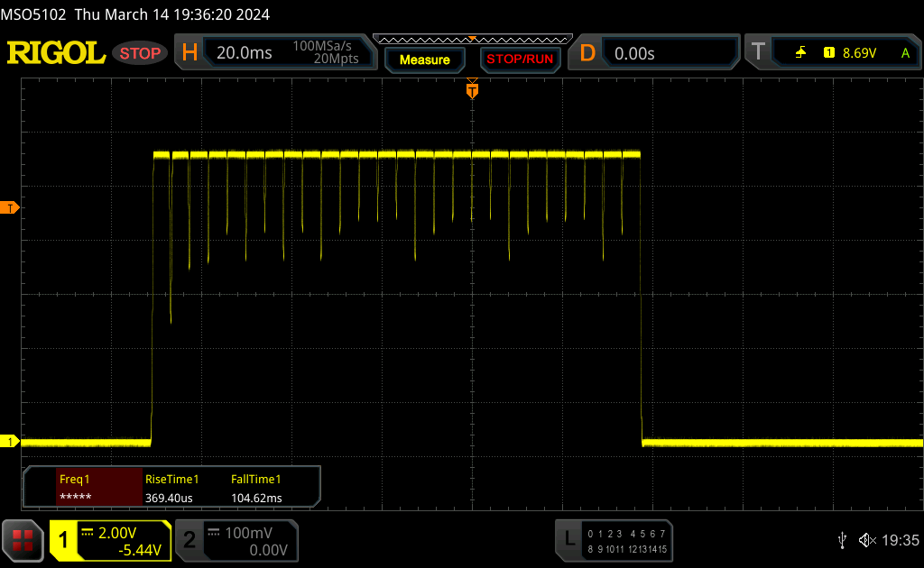Select channel 1 ground reference marker
Image resolution: width=924 pixels, height=568 pixels.
(x=11, y=442)
